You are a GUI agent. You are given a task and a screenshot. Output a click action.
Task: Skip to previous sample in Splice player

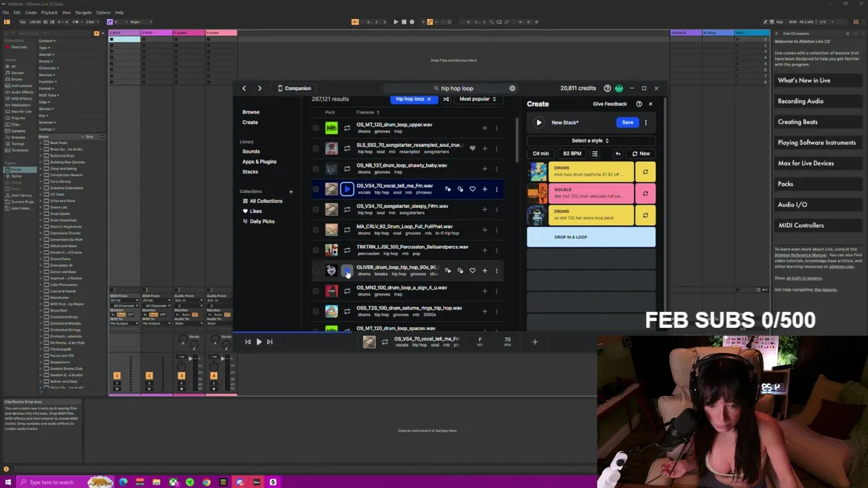[248, 342]
